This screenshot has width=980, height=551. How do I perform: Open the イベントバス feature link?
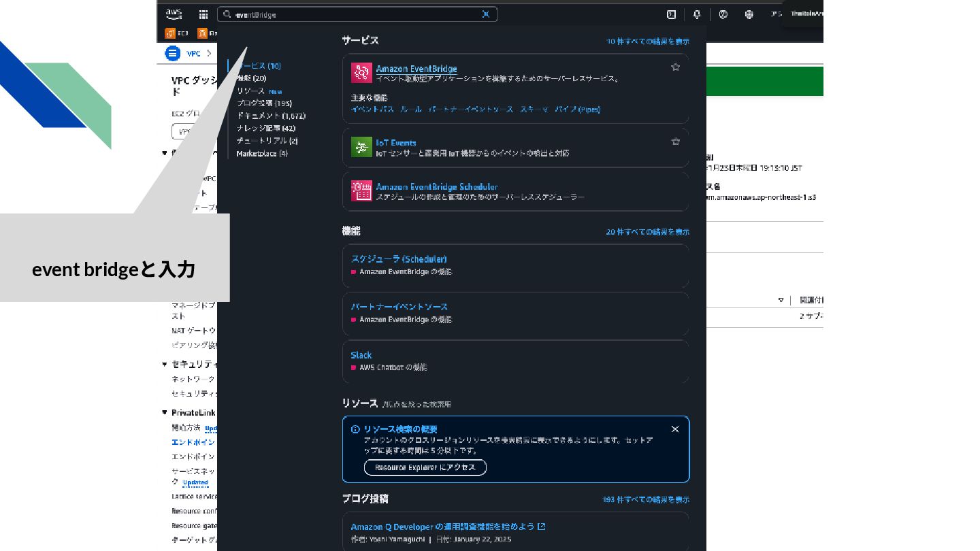tap(372, 109)
